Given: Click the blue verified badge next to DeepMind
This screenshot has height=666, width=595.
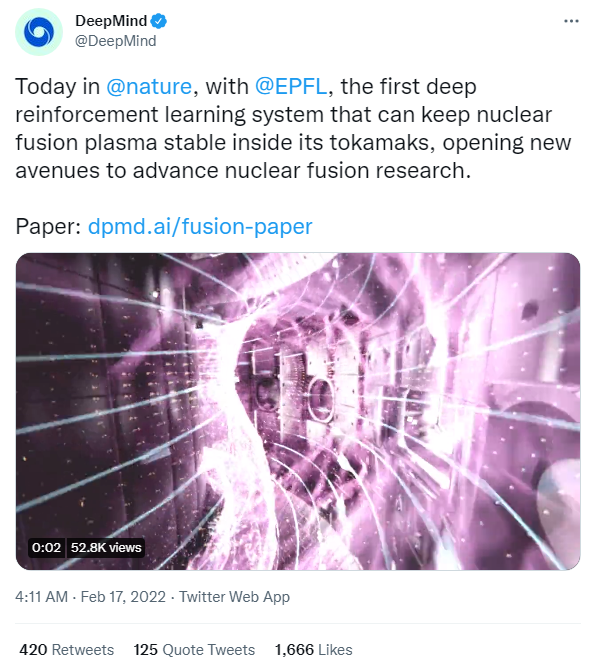Looking at the screenshot, I should point(159,21).
